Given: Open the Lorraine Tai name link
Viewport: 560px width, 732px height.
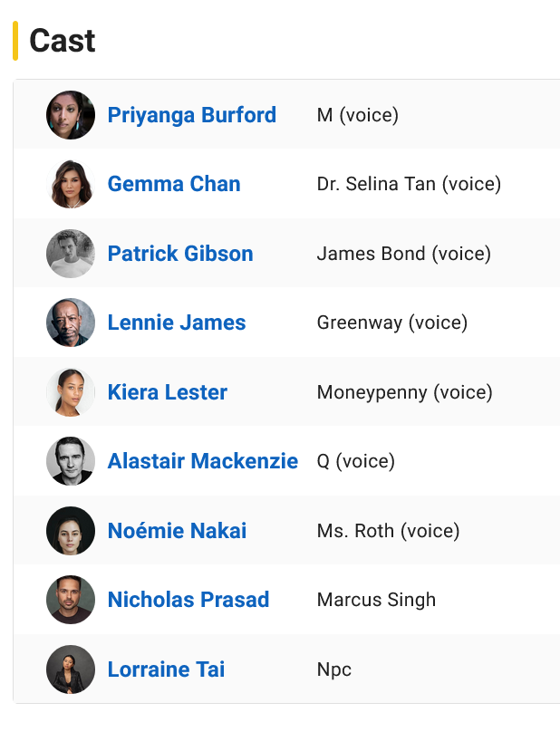Looking at the screenshot, I should 166,669.
